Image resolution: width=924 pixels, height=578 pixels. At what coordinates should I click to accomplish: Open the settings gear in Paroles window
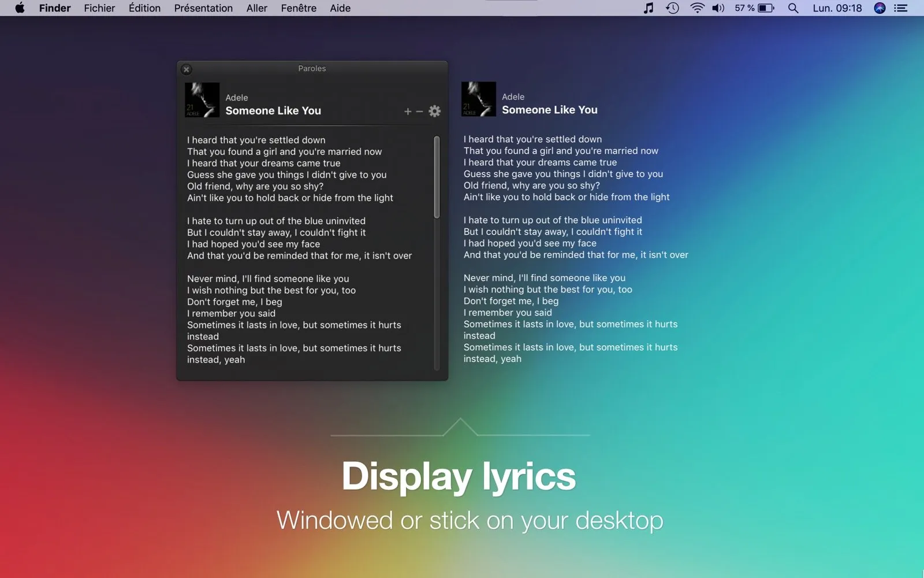click(435, 111)
